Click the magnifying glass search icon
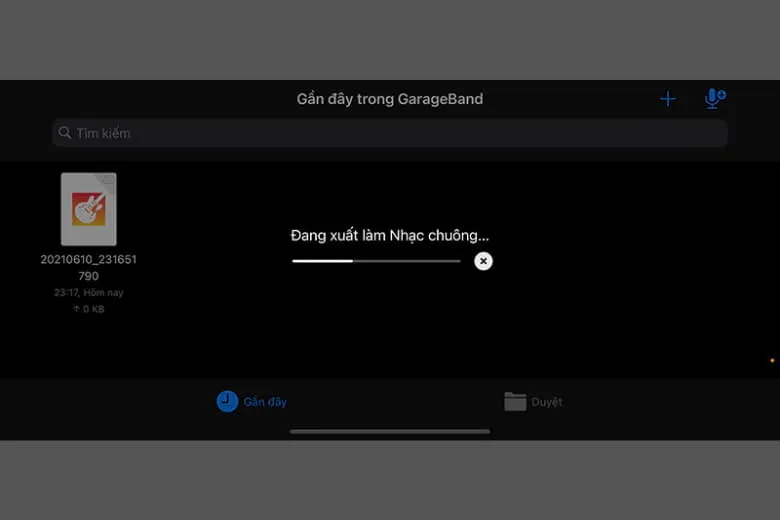 pos(65,133)
